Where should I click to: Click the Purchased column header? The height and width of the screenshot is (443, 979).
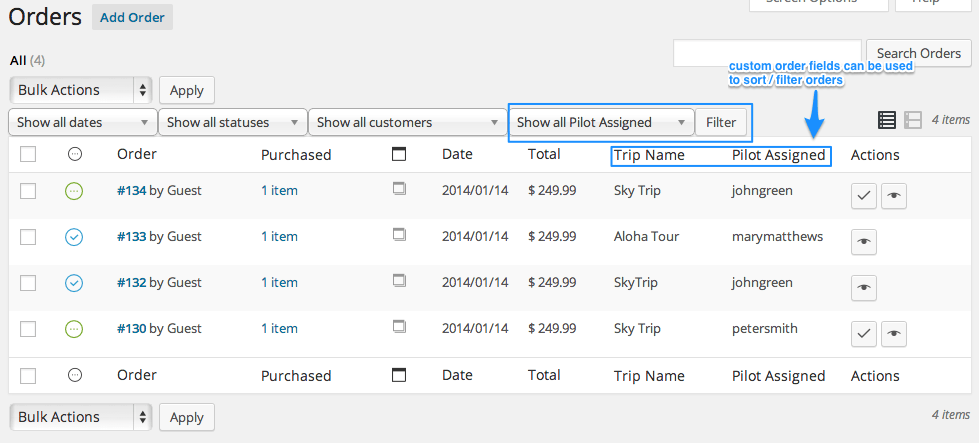pyautogui.click(x=296, y=155)
